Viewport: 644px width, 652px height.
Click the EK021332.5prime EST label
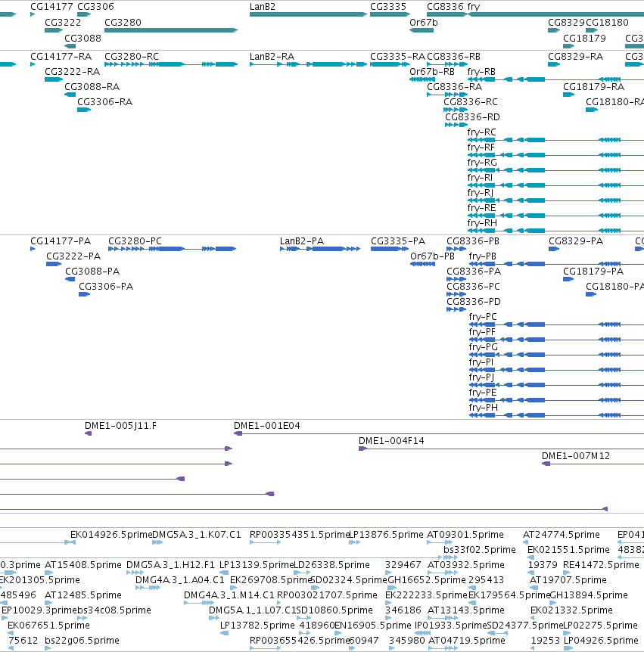[x=571, y=610]
